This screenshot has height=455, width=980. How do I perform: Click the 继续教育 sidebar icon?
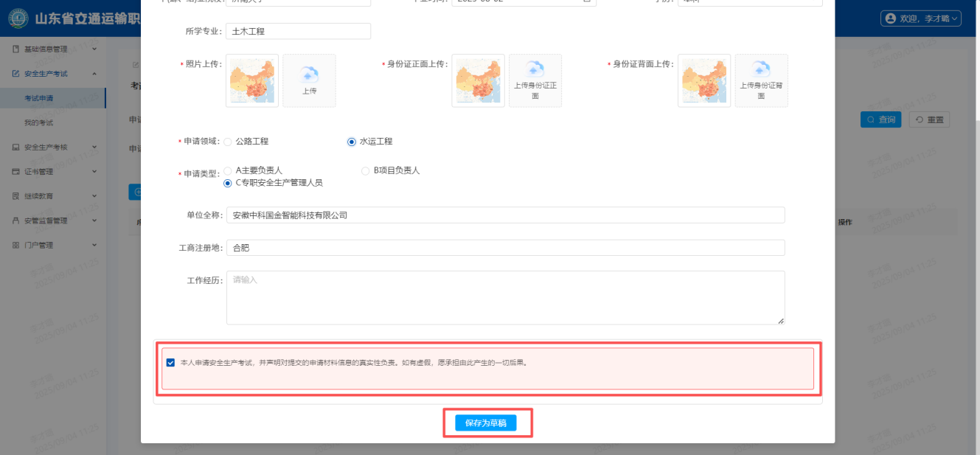(15, 196)
